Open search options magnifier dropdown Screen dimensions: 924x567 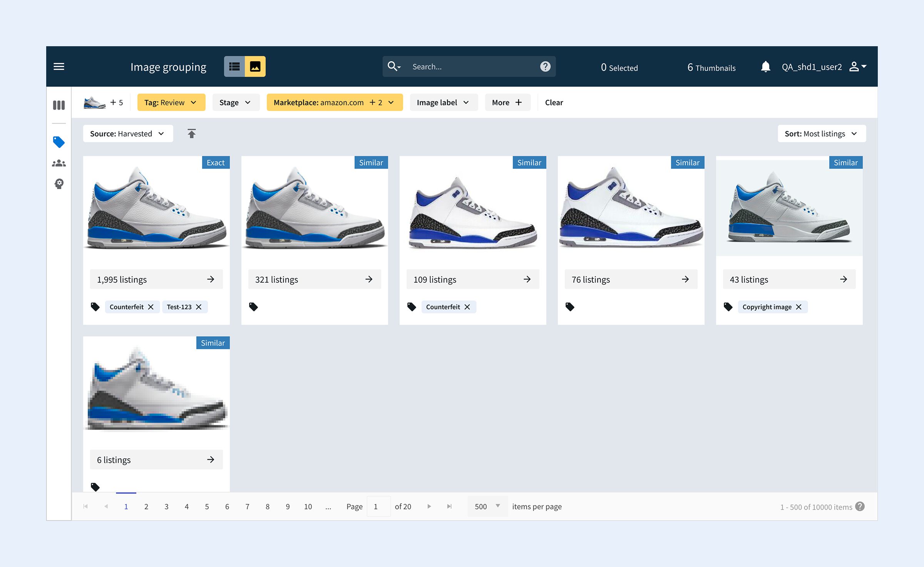(x=394, y=67)
